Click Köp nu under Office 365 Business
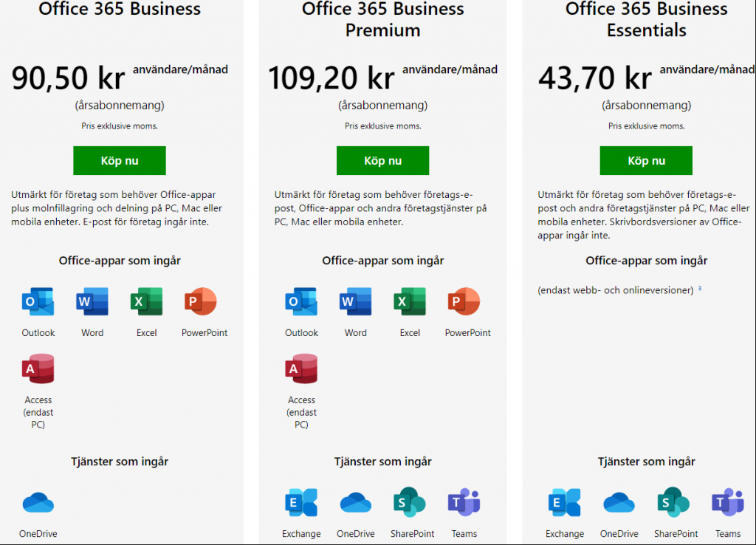The width and height of the screenshot is (756, 545). pos(120,160)
